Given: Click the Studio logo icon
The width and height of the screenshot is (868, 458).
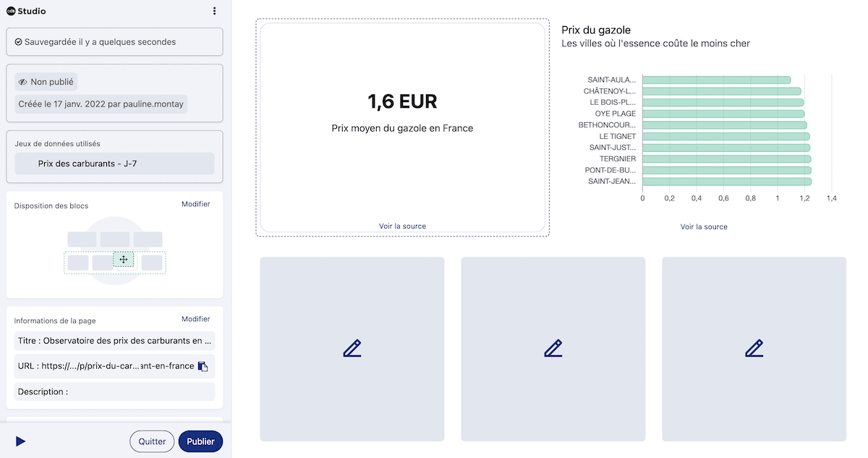Looking at the screenshot, I should click(11, 11).
